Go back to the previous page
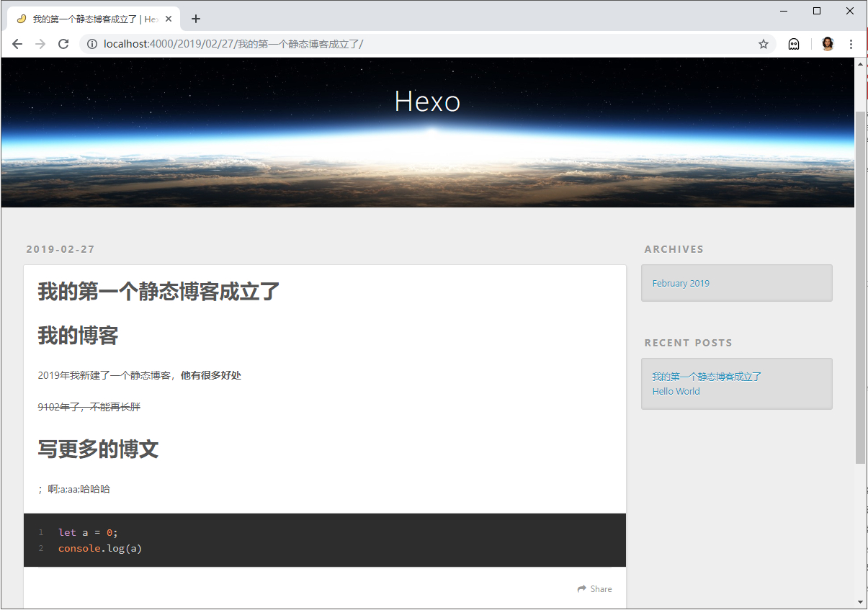 click(17, 44)
